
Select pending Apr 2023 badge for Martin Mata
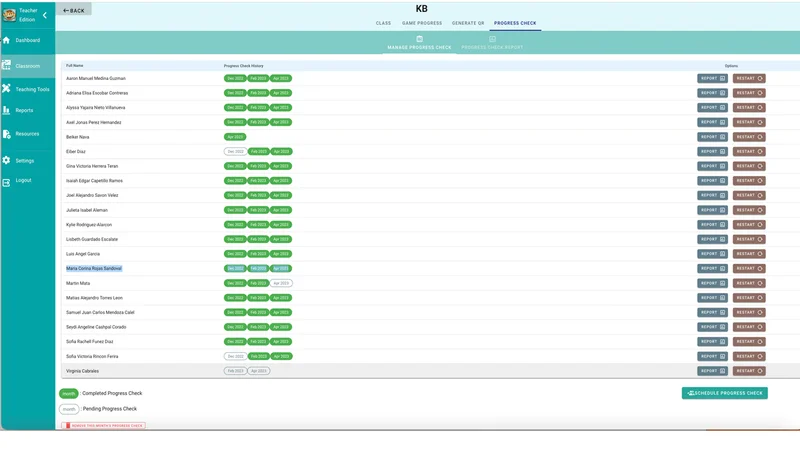[281, 283]
